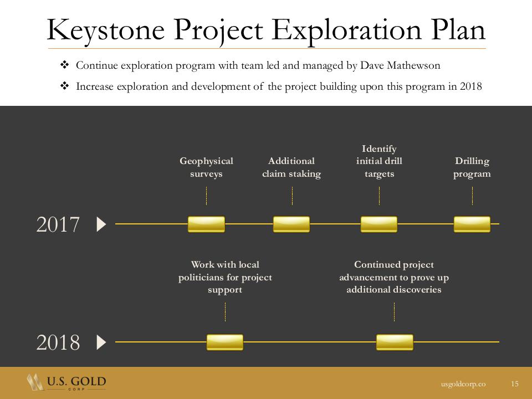This screenshot has width=532, height=399.
Task: Click the 'Work with local politicians' text block
Action: coord(225,277)
